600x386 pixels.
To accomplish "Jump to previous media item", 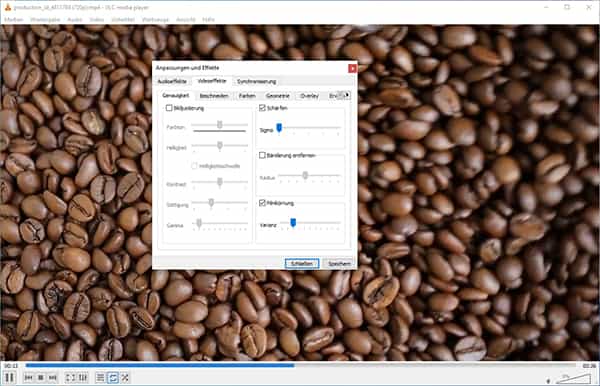I will coord(28,378).
